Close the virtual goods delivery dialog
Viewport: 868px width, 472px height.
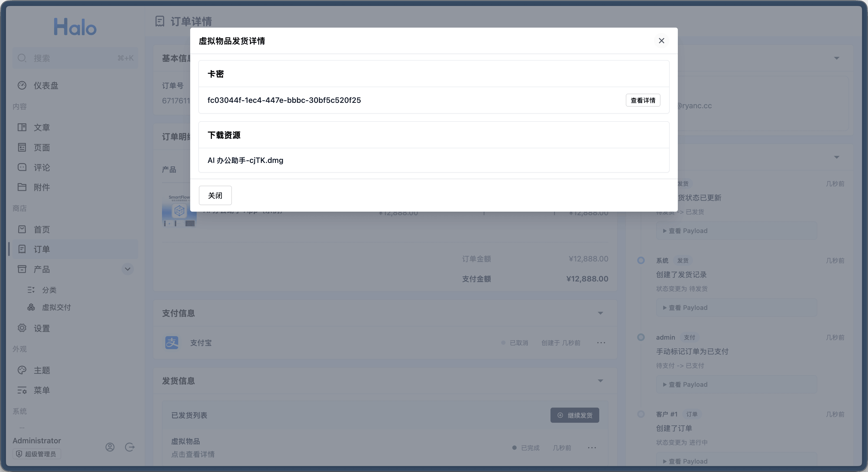(661, 41)
